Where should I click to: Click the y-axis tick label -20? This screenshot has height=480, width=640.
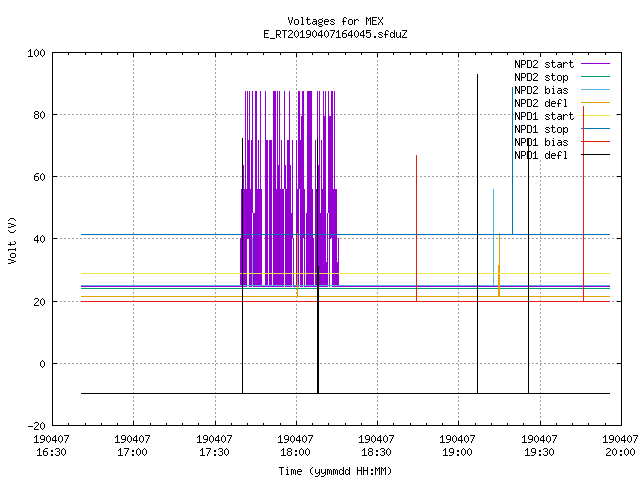36,426
